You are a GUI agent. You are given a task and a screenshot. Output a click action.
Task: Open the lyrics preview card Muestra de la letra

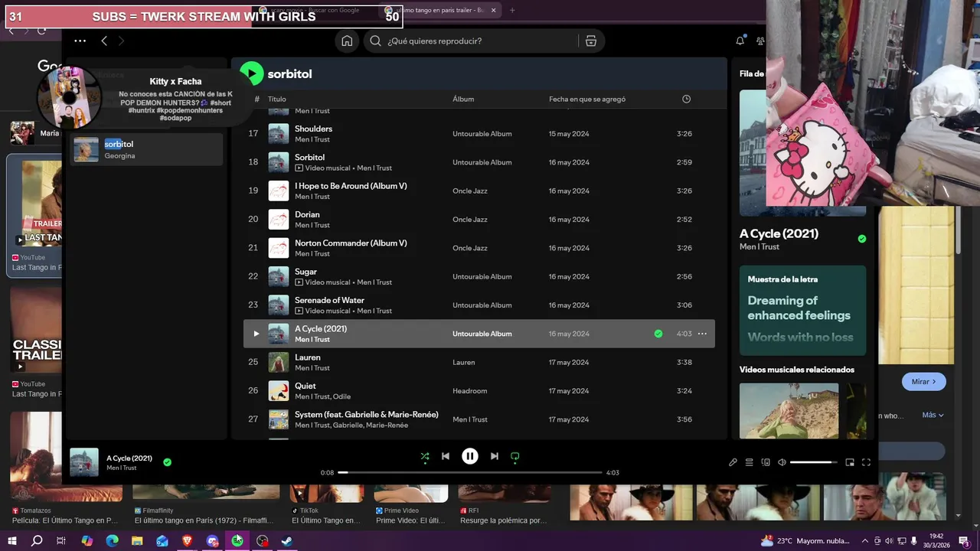(802, 310)
